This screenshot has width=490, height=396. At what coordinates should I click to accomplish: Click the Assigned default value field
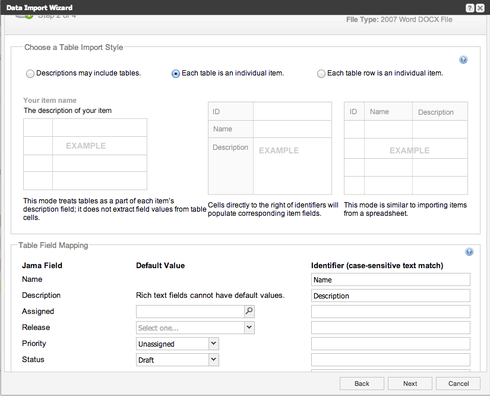pos(190,311)
